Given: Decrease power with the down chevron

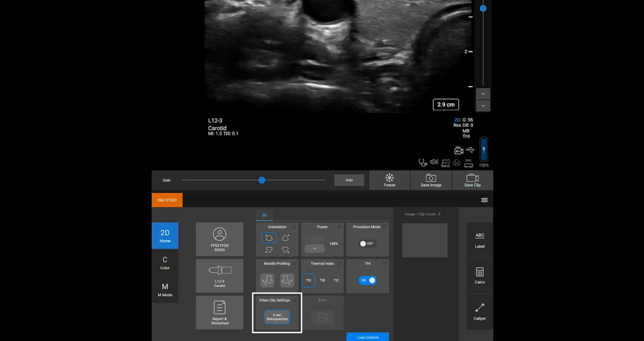Looking at the screenshot, I should (x=314, y=249).
